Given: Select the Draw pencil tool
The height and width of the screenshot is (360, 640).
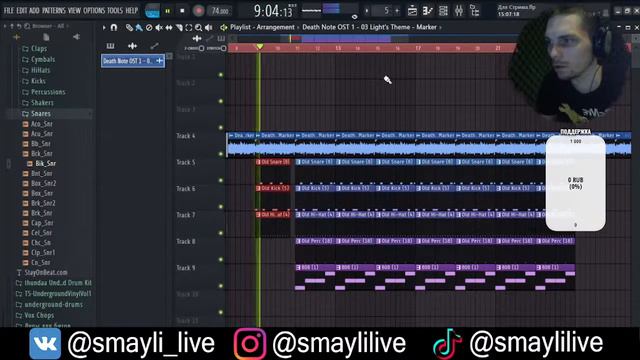Looking at the screenshot, I should pos(129,27).
